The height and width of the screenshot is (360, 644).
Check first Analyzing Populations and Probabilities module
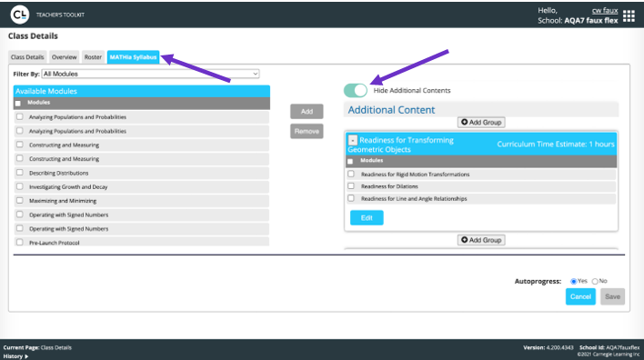coord(20,117)
